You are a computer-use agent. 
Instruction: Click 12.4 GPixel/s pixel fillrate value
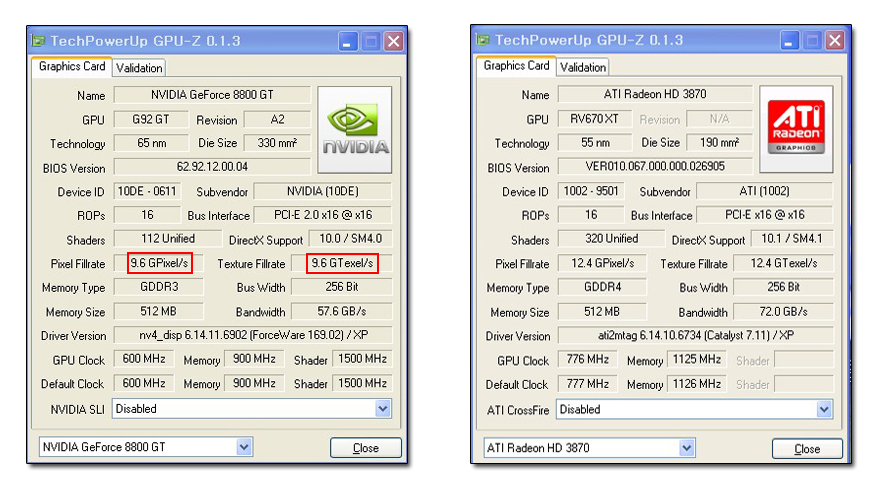[603, 263]
